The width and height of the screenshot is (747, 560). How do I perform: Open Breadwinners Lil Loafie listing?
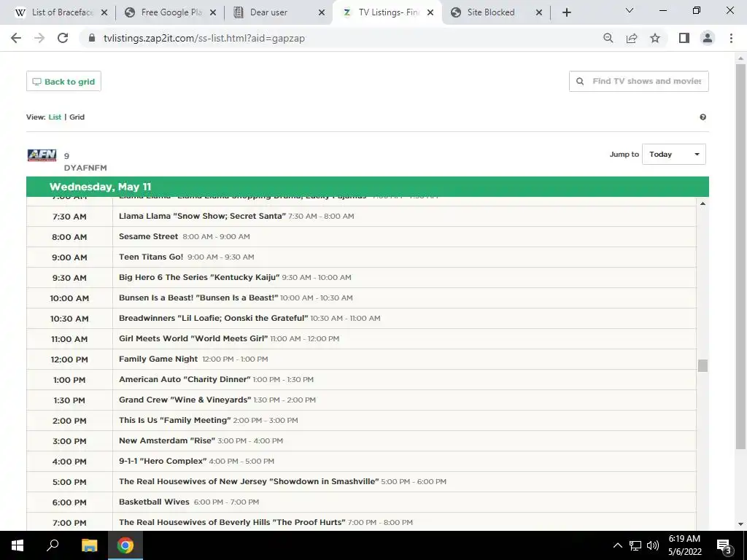[x=214, y=319]
